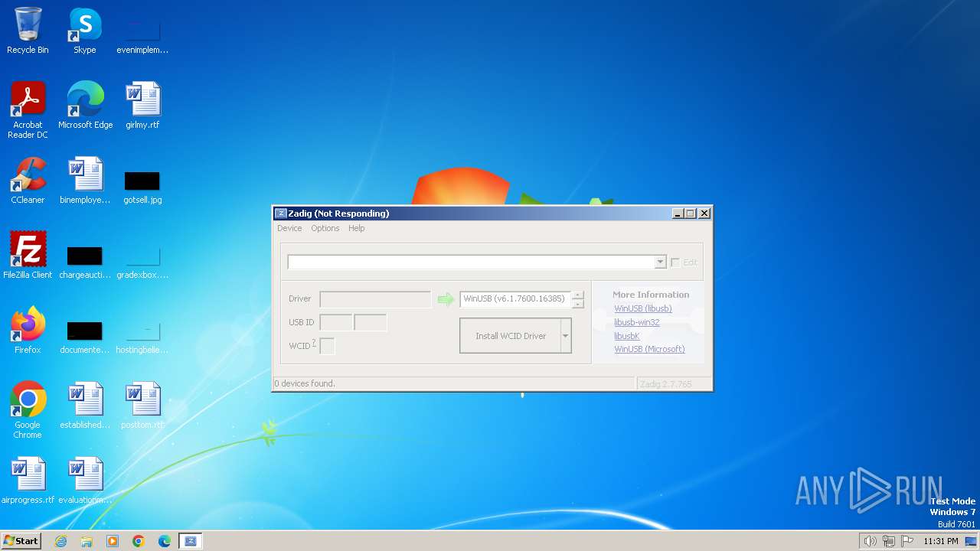This screenshot has width=980, height=551.
Task: Click the taskbar clock showing 11:31 PM
Action: 941,541
